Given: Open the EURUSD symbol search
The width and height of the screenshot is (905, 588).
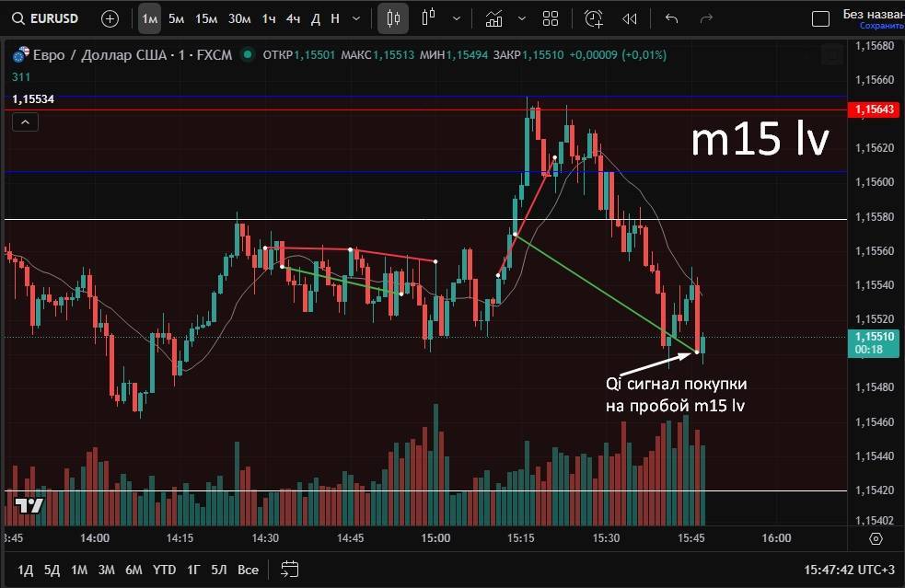Looking at the screenshot, I should coord(46,18).
